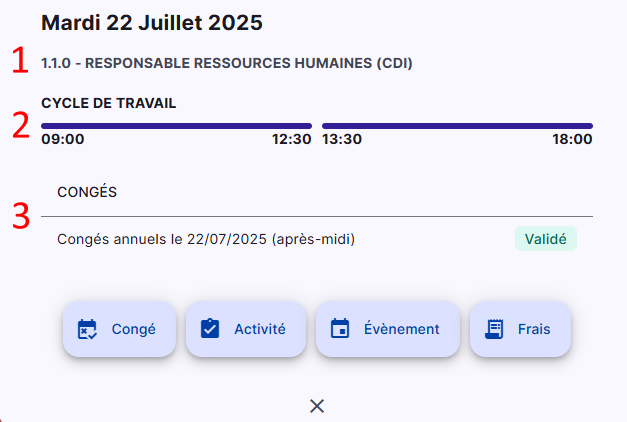Open Congés annuels 22/07/2025 entry

(317, 239)
